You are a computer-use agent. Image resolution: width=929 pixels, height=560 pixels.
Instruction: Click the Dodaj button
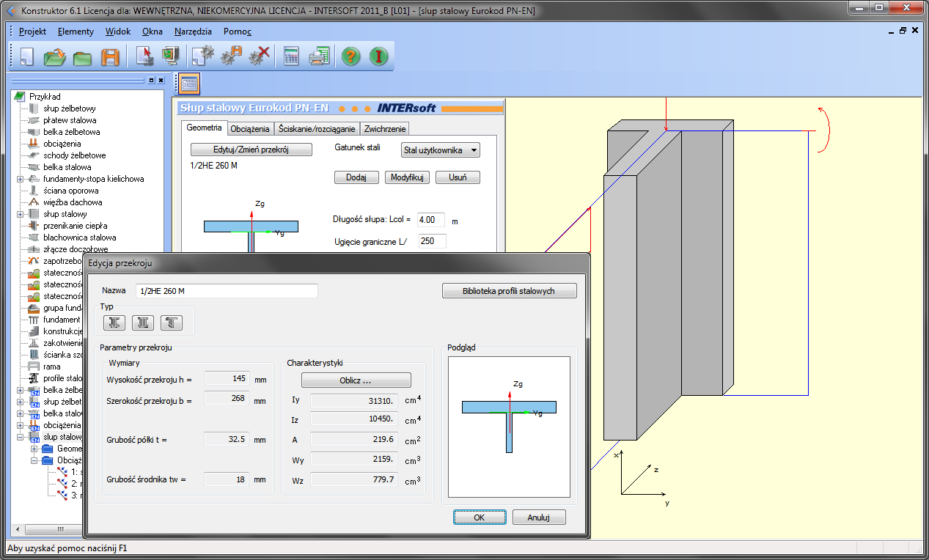pyautogui.click(x=356, y=177)
